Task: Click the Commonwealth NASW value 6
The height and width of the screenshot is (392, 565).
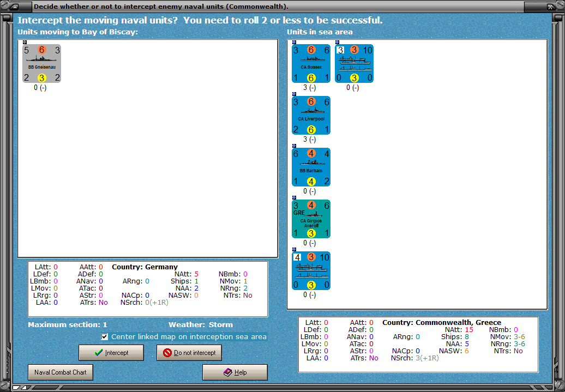Action: tap(467, 351)
